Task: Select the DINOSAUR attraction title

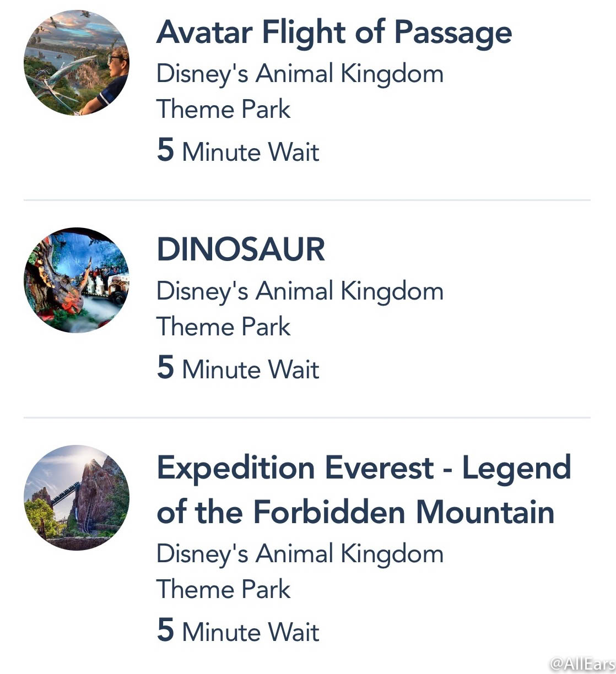Action: (241, 249)
